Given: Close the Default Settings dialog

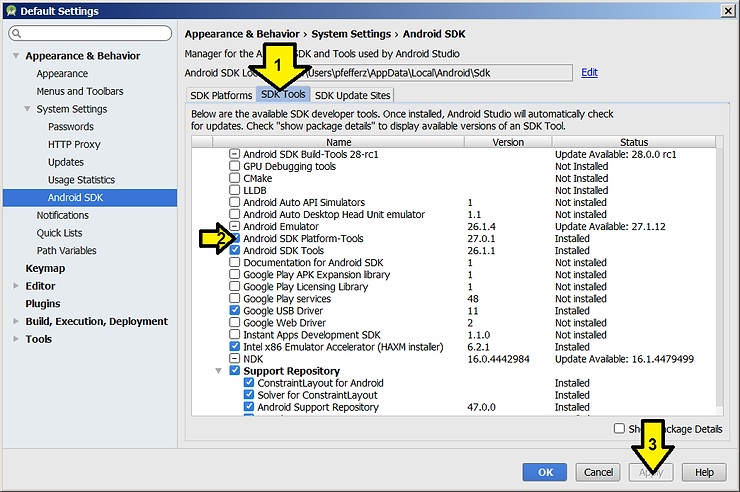Looking at the screenshot, I should (x=728, y=11).
